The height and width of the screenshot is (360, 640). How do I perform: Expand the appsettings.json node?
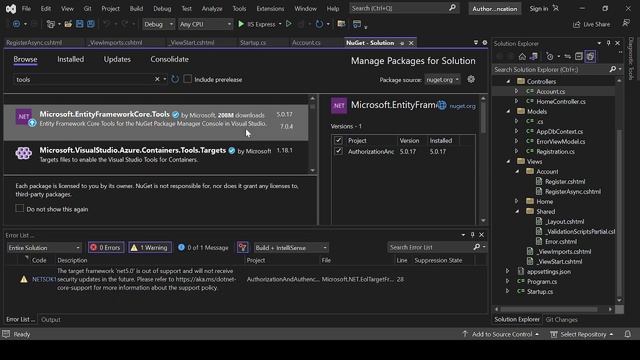tap(508, 271)
